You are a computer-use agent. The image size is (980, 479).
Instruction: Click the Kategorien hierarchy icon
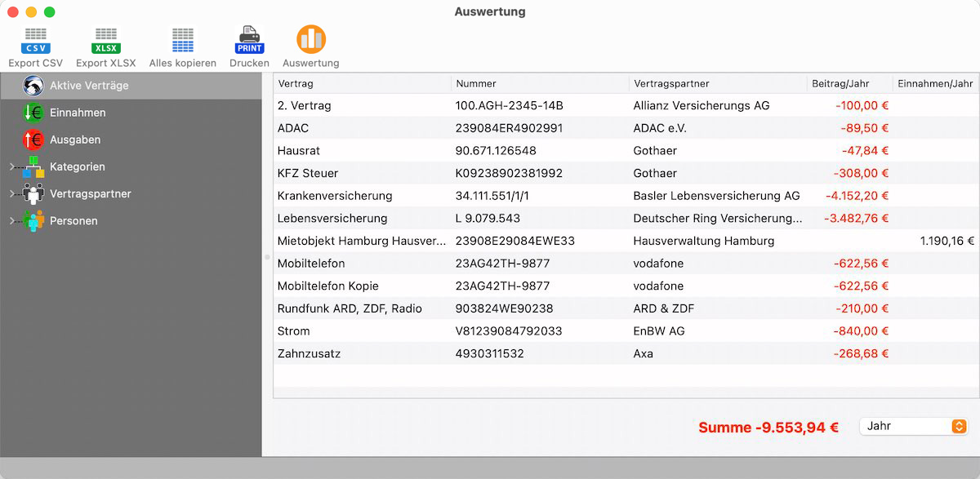[33, 166]
